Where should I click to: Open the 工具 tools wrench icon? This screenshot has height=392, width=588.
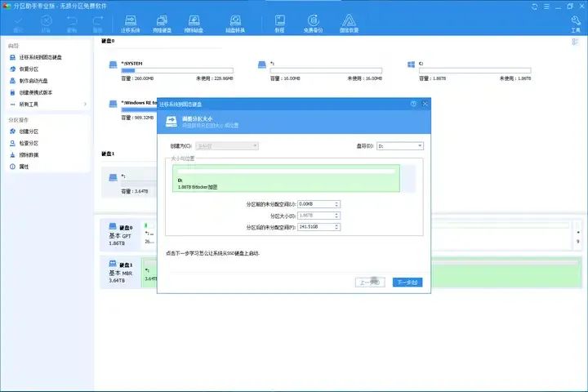[x=576, y=24]
